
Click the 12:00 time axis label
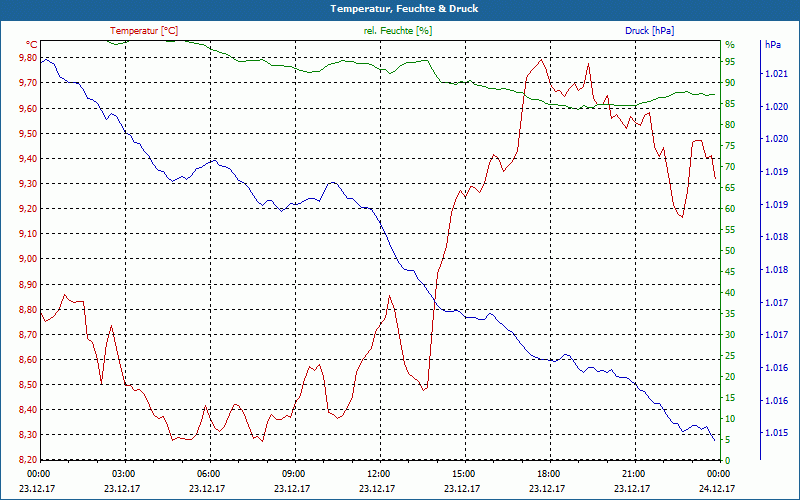(x=378, y=473)
